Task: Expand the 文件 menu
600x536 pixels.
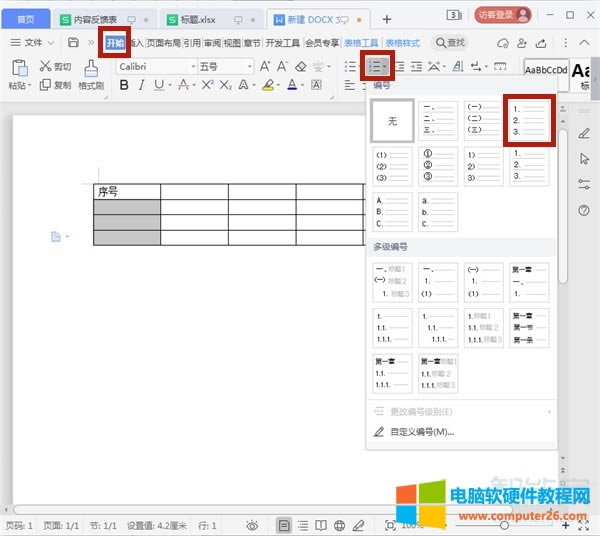Action: tap(33, 43)
